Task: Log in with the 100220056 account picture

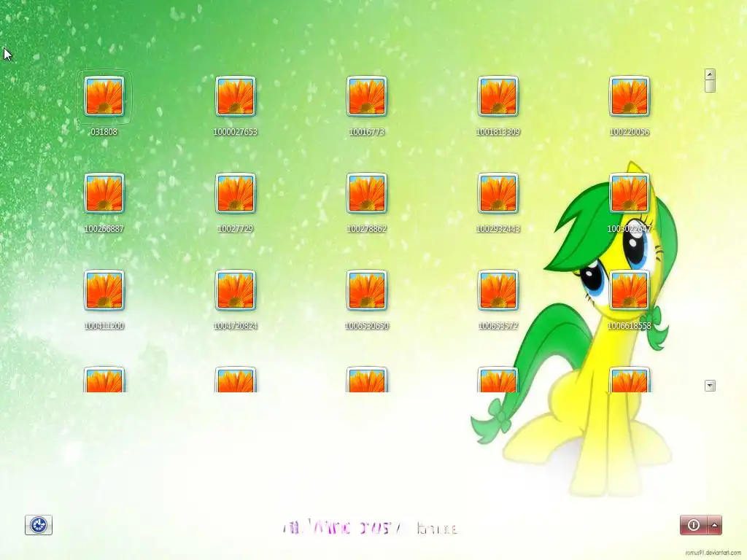Action: tap(630, 96)
